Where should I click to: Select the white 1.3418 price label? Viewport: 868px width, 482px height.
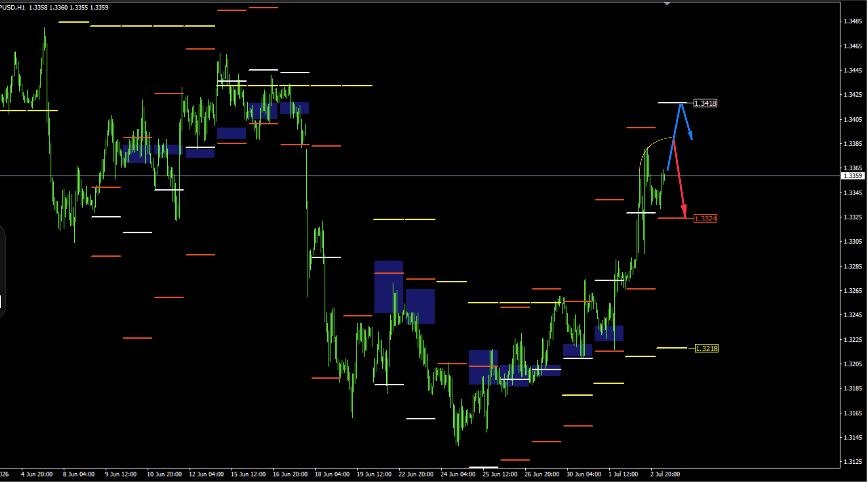(x=705, y=103)
